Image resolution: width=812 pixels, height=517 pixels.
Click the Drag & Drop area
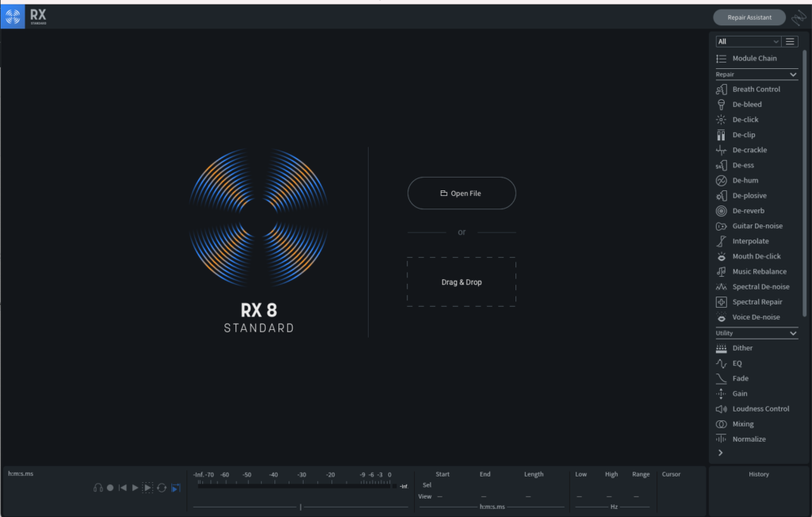coord(462,282)
